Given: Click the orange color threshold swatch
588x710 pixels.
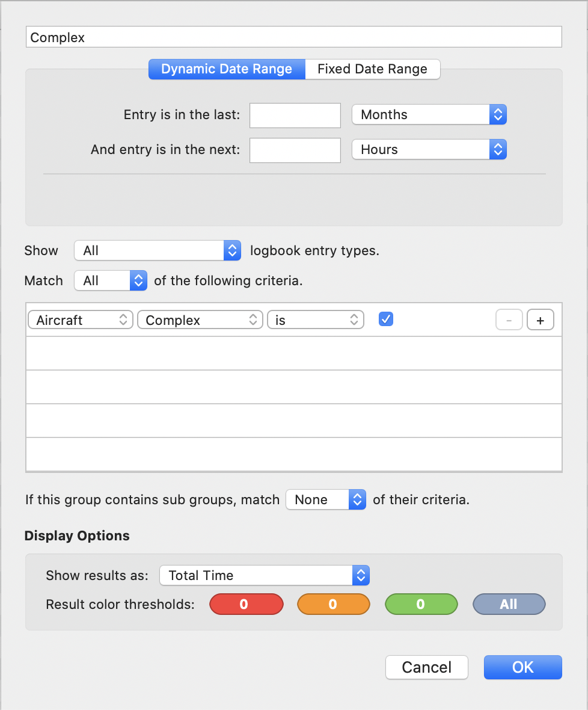Looking at the screenshot, I should coord(333,604).
